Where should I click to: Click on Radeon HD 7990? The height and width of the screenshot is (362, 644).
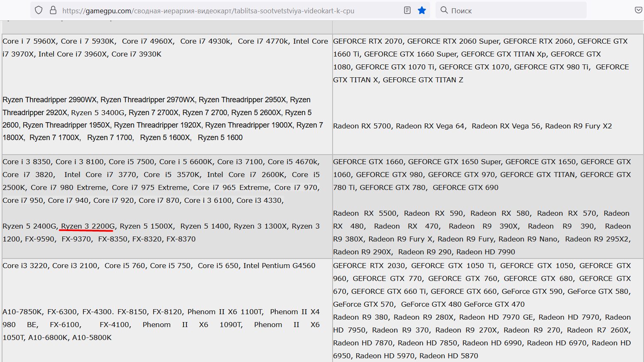pyautogui.click(x=486, y=252)
